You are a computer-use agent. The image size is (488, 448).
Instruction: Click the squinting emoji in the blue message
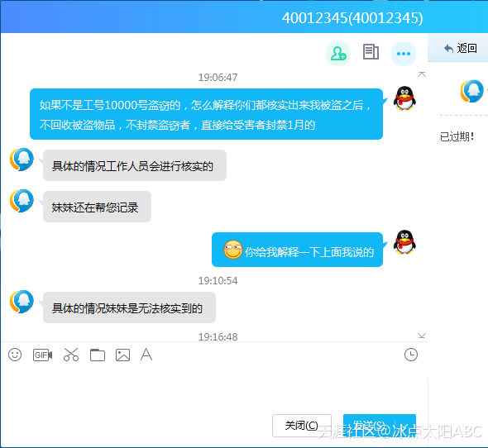[232, 250]
